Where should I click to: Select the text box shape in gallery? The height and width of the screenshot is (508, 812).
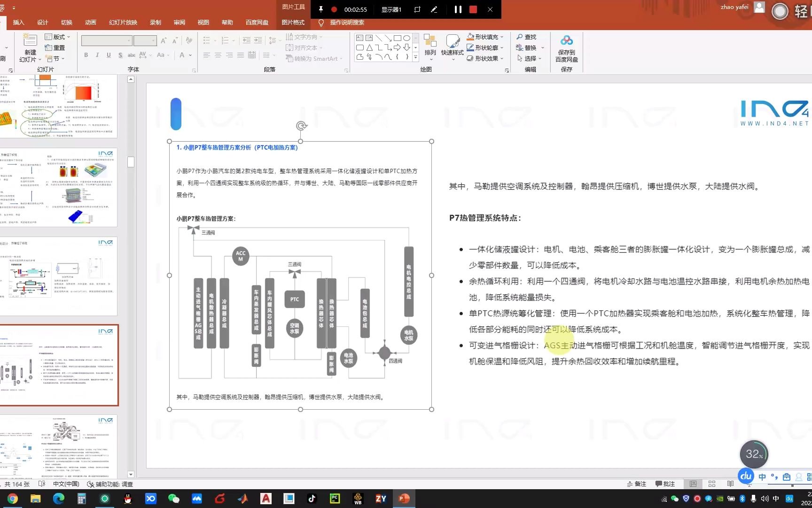point(359,38)
